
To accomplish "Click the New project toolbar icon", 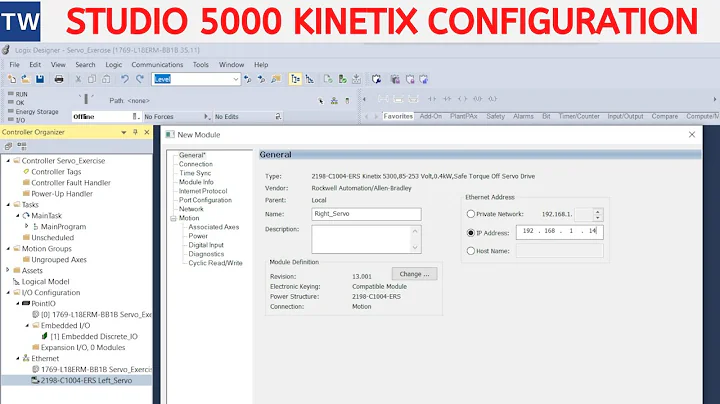I will 12,79.
